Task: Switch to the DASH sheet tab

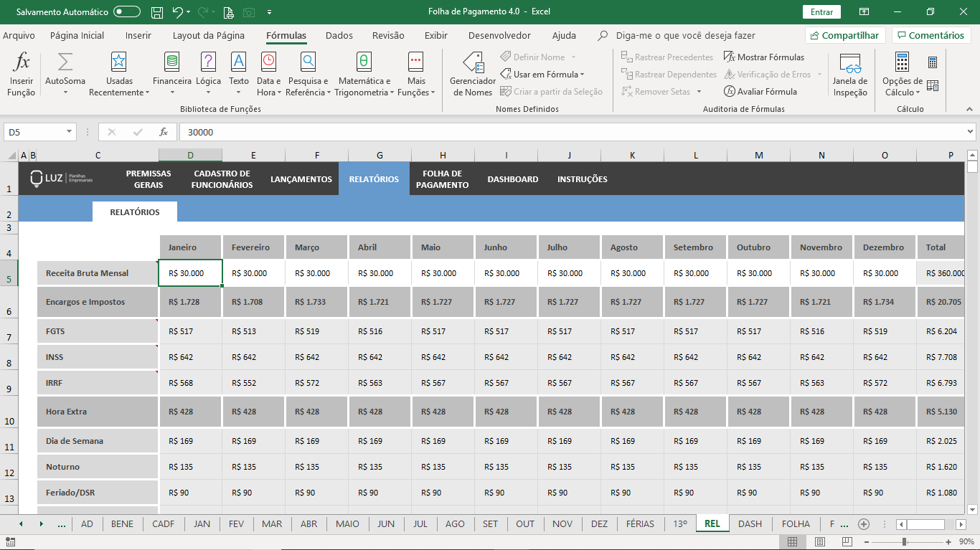Action: [750, 523]
